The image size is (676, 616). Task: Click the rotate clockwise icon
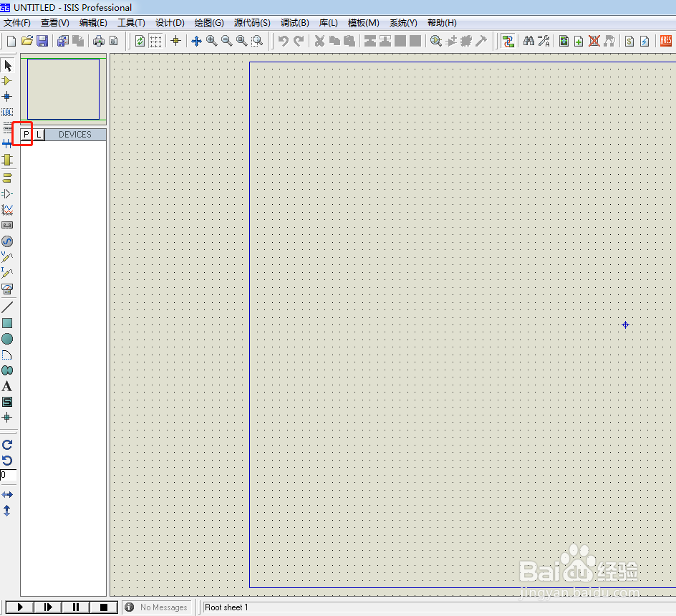coord(7,445)
